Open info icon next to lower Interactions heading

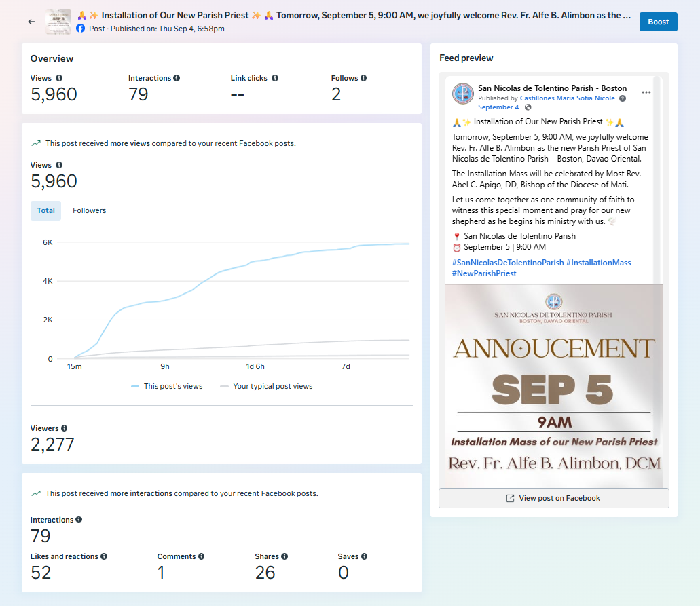coord(79,520)
